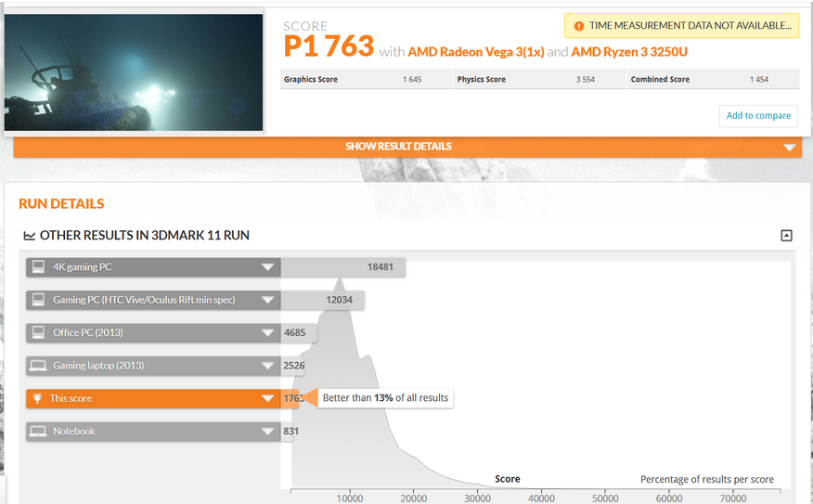Click the white arrow on result details bar
This screenshot has height=504, width=813.
click(x=789, y=148)
